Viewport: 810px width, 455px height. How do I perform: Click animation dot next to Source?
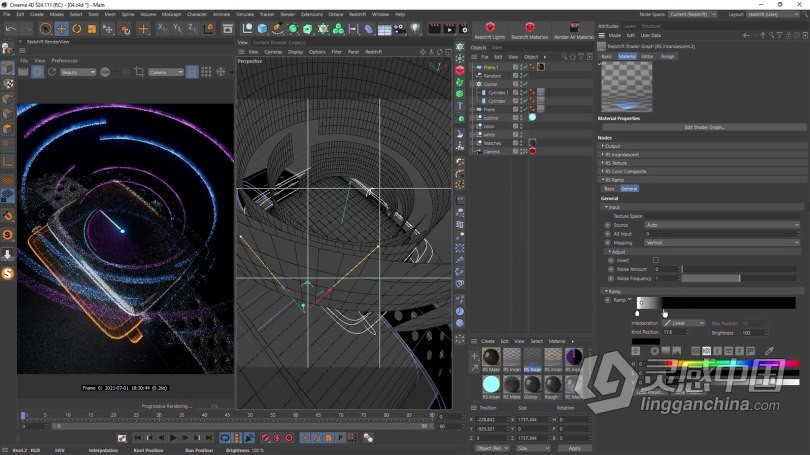pos(608,225)
